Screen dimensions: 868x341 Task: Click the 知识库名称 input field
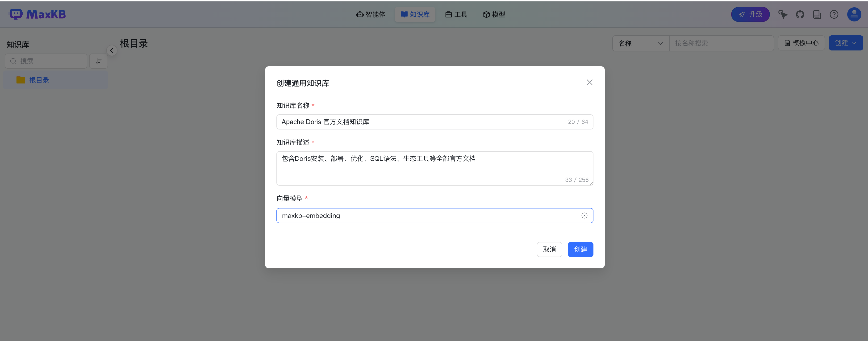pyautogui.click(x=421, y=122)
